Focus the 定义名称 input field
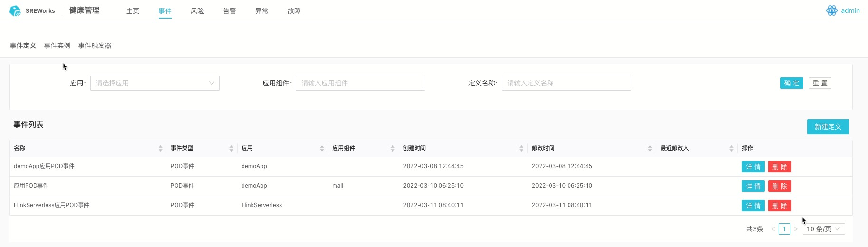This screenshot has width=868, height=247. pyautogui.click(x=566, y=83)
